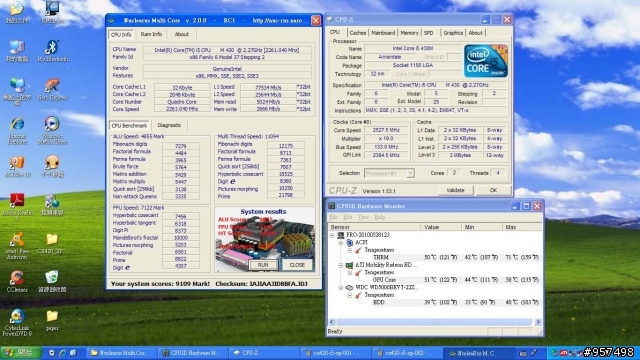This screenshot has width=640, height=360.
Task: Open CCleaner desktop shortcut
Action: [x=17, y=281]
